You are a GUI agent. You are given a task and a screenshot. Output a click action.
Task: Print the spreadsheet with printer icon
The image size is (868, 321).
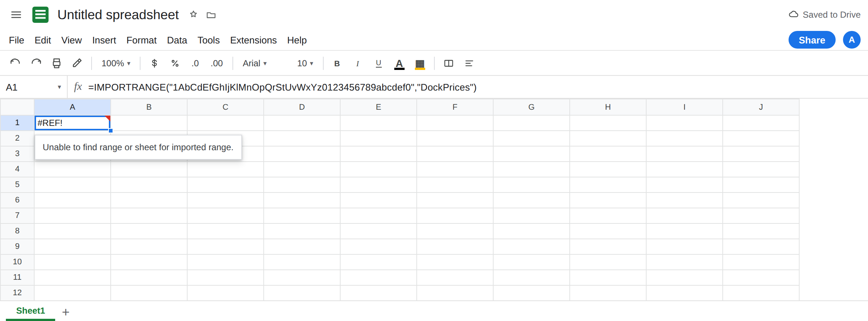pos(57,63)
